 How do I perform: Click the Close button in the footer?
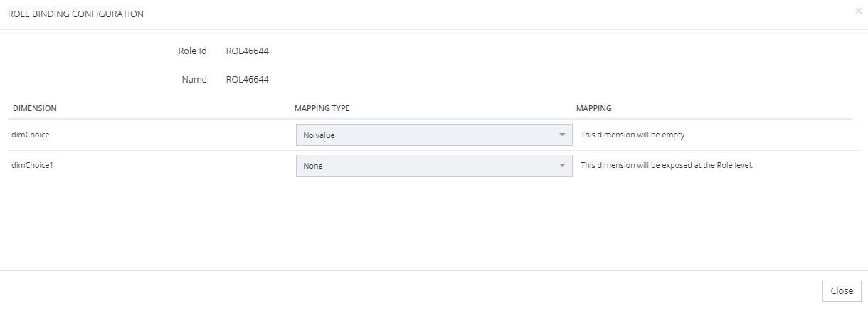coord(842,290)
